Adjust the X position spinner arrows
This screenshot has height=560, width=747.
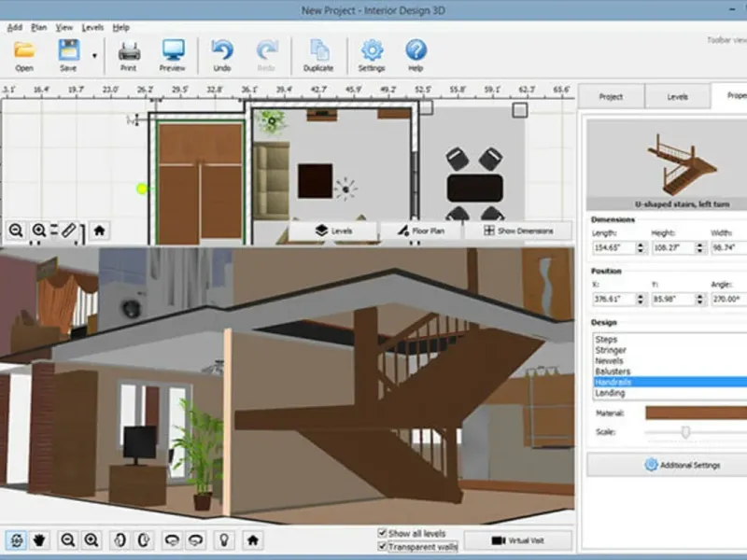coord(641,300)
